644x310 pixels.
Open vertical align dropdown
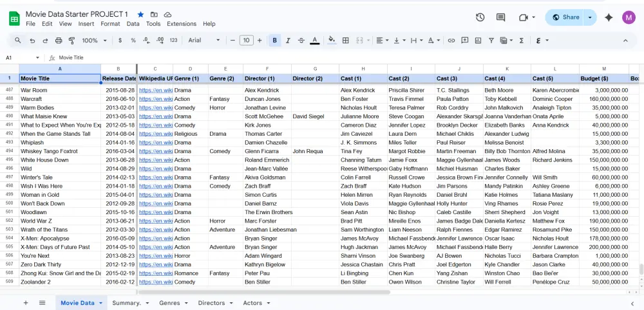click(x=400, y=41)
